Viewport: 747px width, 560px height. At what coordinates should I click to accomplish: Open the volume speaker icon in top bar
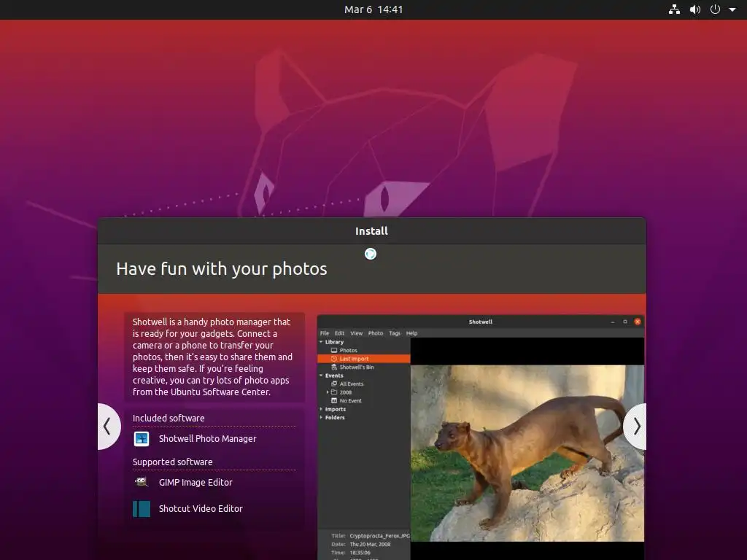[x=695, y=9]
